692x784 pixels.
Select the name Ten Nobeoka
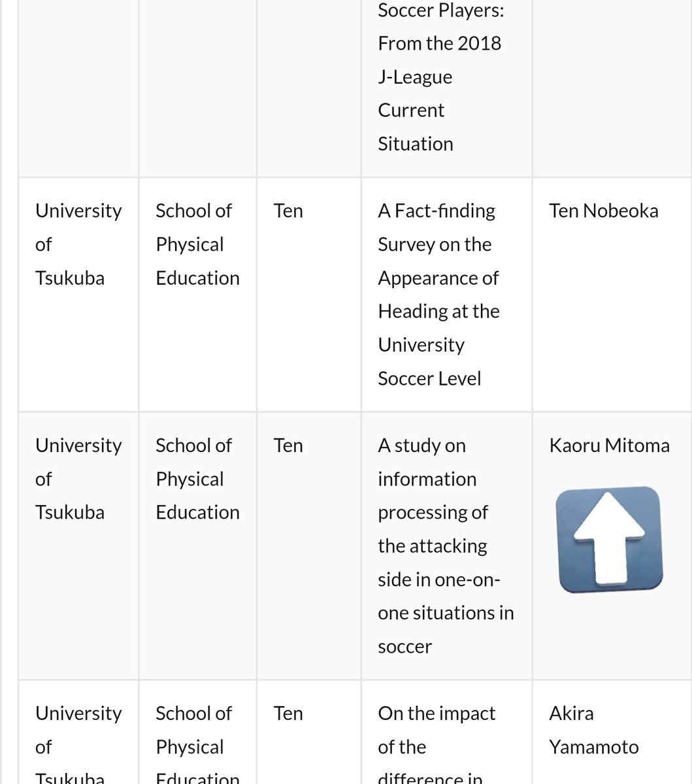tap(603, 211)
